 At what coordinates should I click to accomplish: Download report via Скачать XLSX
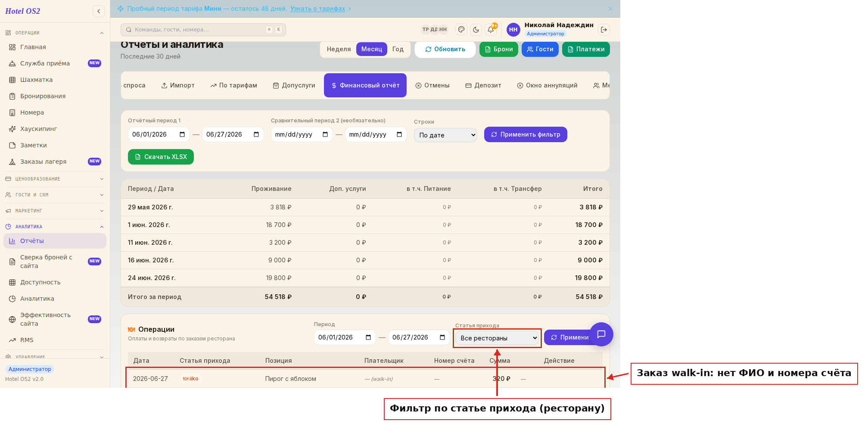161,157
